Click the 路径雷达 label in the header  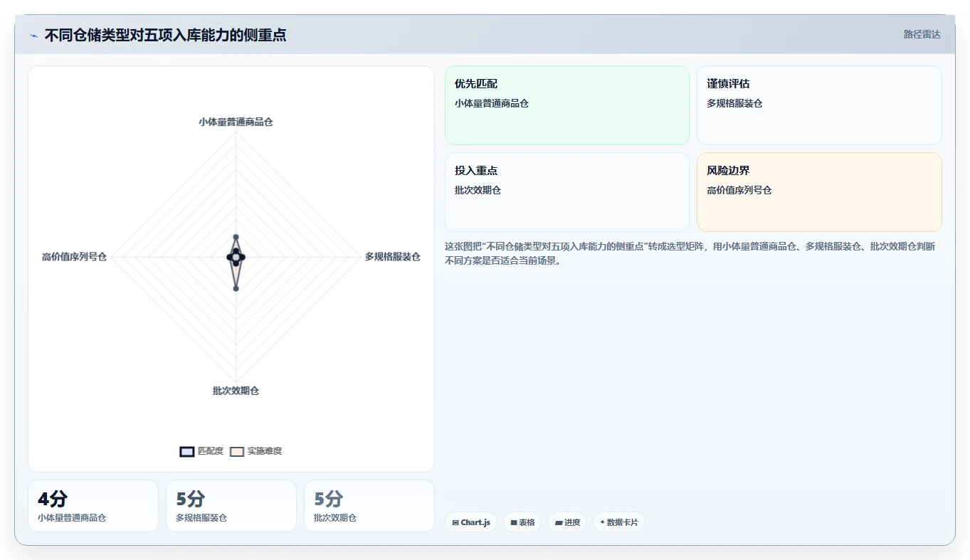[x=922, y=34]
